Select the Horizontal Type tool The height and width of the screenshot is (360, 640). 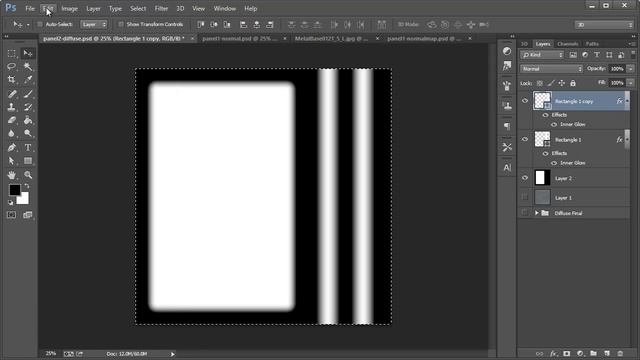click(28, 148)
